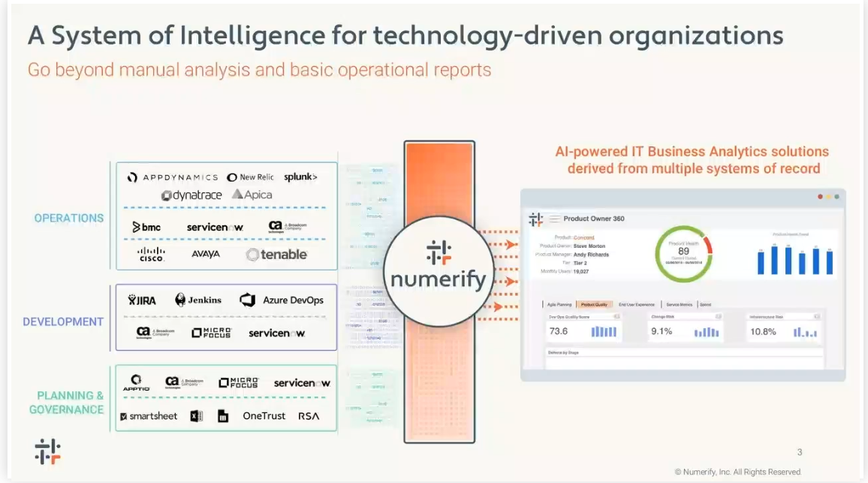Image resolution: width=868 pixels, height=483 pixels.
Task: Open the 9.1% Change Risk card
Action: [x=685, y=328]
